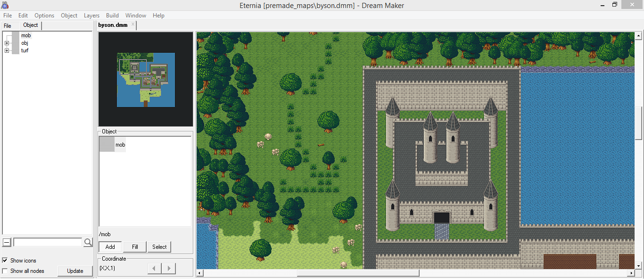
Task: Restore down the Dream Maker window
Action: coord(615,5)
